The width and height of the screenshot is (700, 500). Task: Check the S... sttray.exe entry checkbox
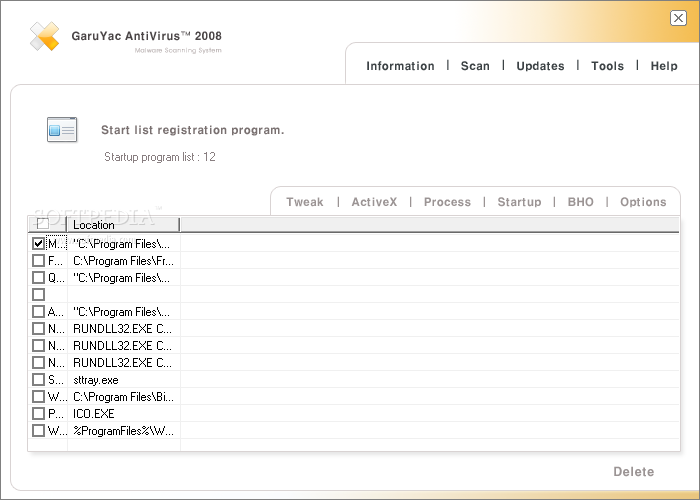(38, 379)
